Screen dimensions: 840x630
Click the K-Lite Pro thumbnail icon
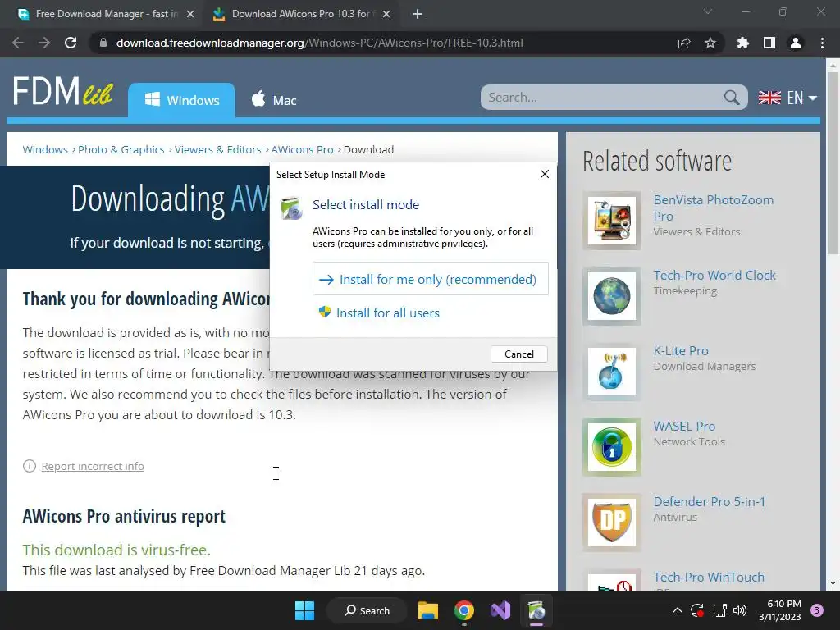pyautogui.click(x=612, y=372)
